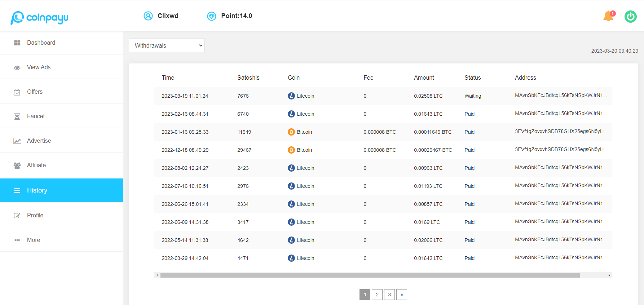Click Litecoin icon in 2022-08-02 row
The image size is (644, 305).
click(x=291, y=168)
